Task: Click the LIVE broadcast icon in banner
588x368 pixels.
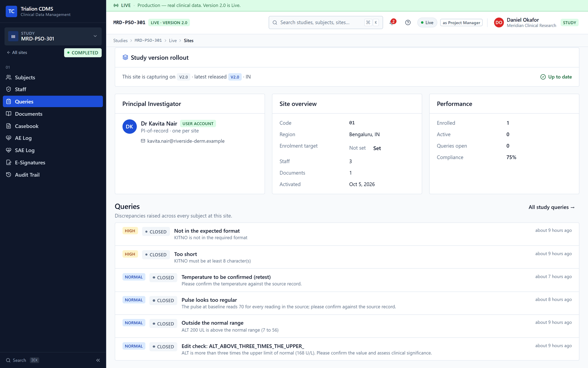Action: point(116,5)
